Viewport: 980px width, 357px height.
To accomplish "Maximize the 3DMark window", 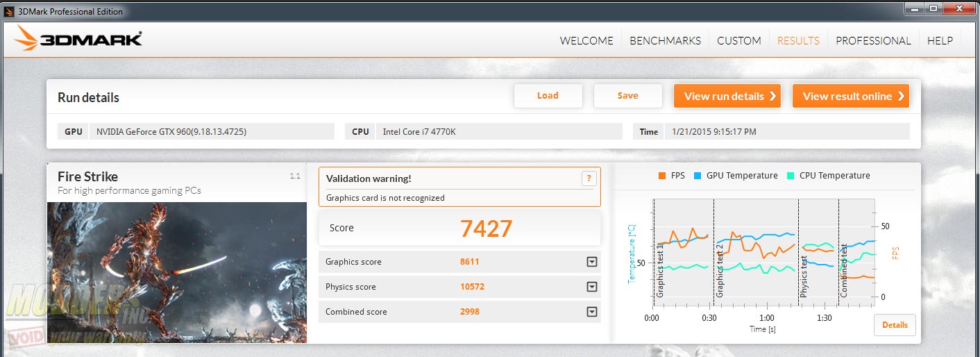I will [x=933, y=8].
